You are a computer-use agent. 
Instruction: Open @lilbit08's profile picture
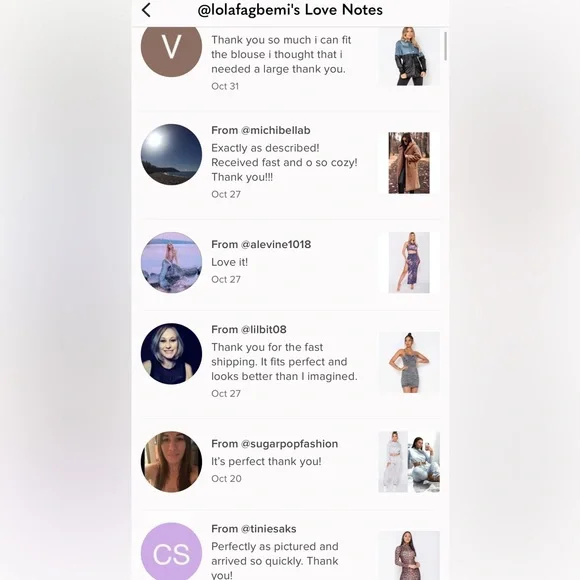point(171,354)
